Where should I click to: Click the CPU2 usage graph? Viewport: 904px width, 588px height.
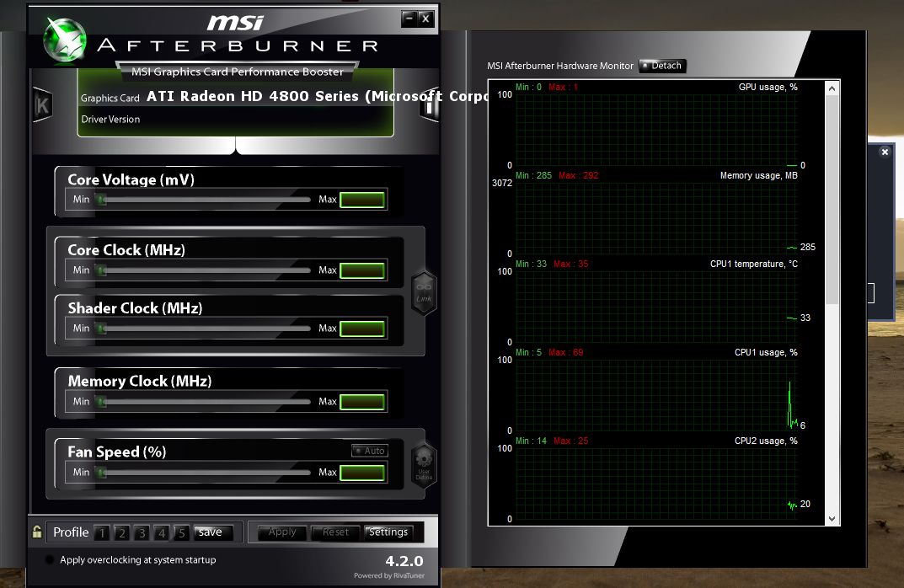coord(656,484)
